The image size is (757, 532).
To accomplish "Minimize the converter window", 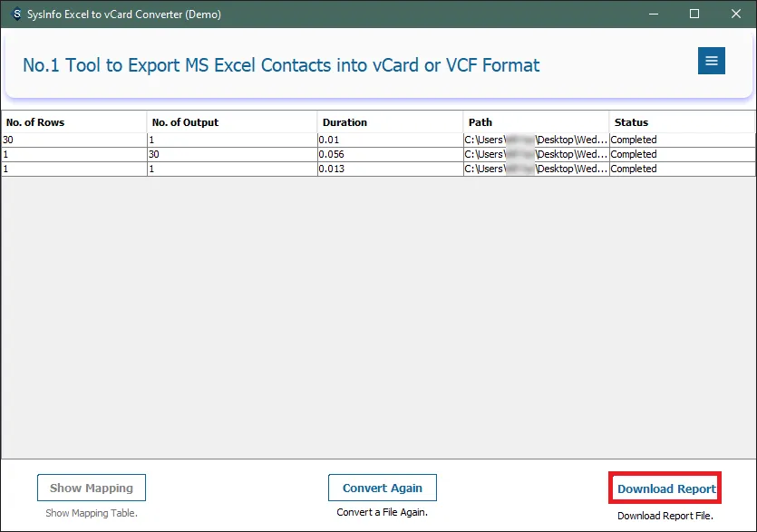I will point(653,14).
